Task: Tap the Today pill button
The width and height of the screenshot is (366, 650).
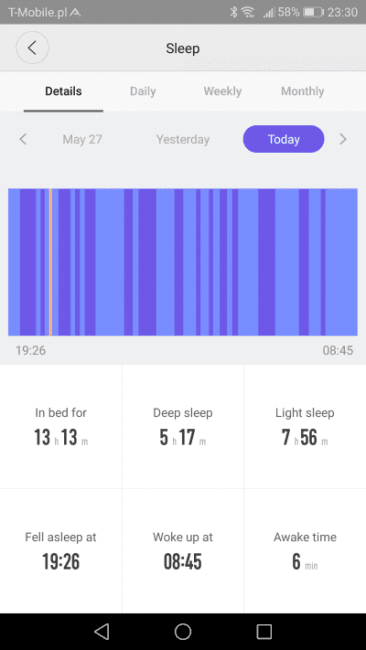Action: 284,139
